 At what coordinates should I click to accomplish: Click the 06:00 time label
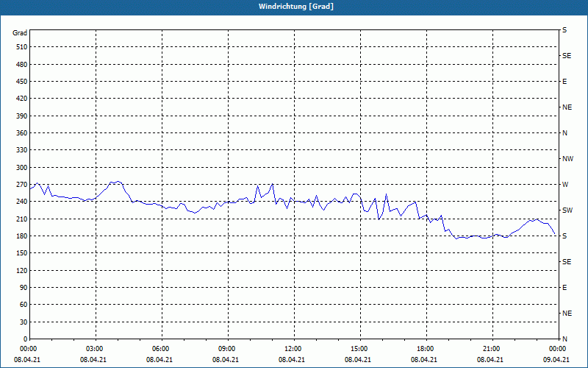pyautogui.click(x=160, y=349)
